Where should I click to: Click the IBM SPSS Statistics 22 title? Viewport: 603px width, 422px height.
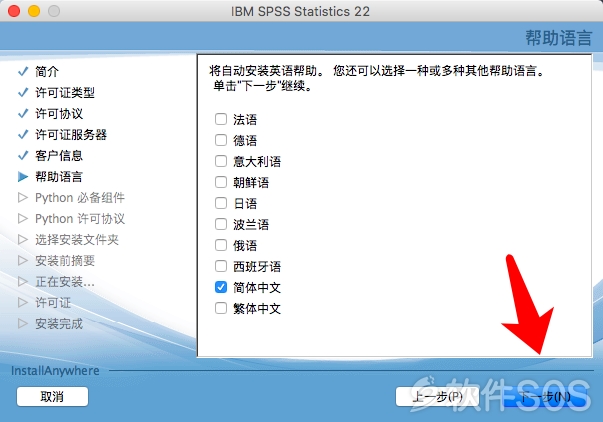(x=300, y=11)
